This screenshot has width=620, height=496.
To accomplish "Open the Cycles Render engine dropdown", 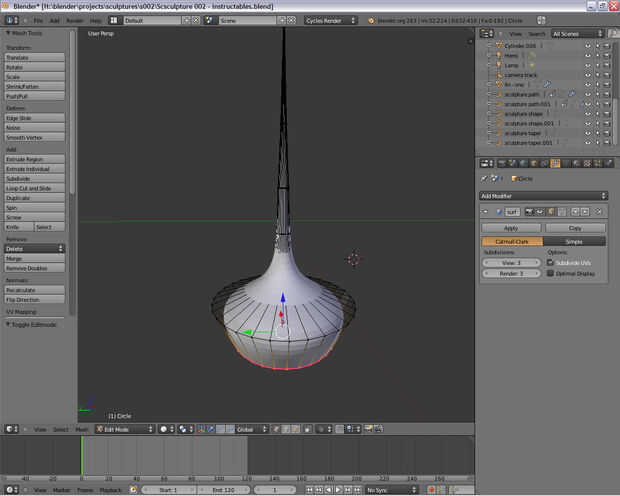I will click(331, 20).
